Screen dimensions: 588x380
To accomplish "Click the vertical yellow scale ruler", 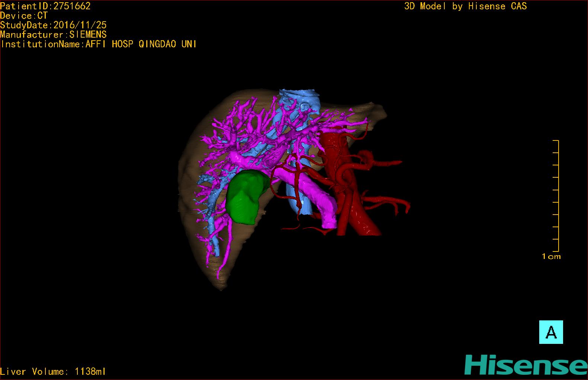I will tap(557, 196).
